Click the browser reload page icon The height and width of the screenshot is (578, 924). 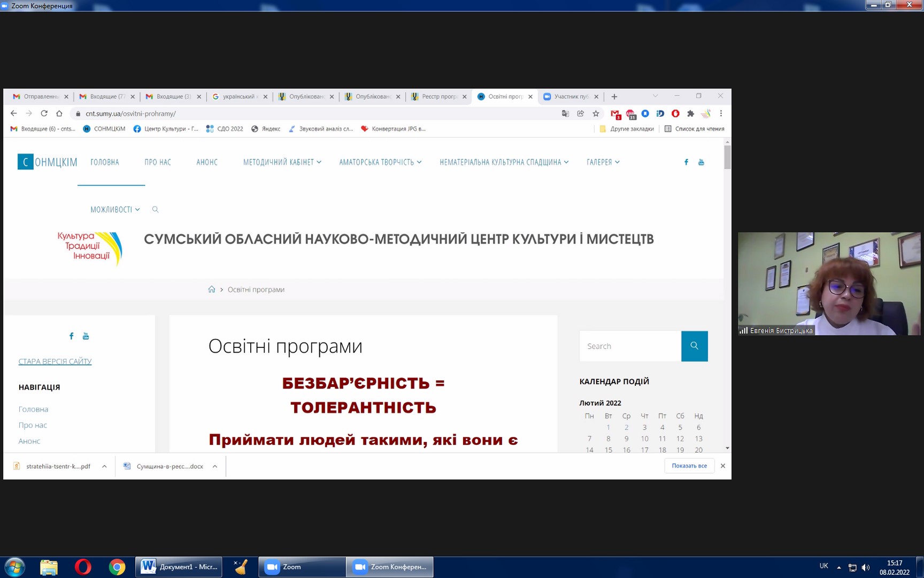click(x=44, y=113)
